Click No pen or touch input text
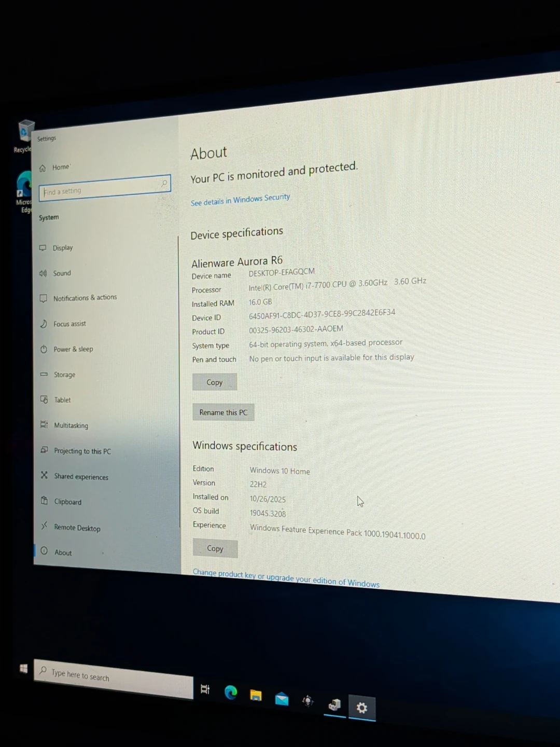This screenshot has height=747, width=560. 331,358
